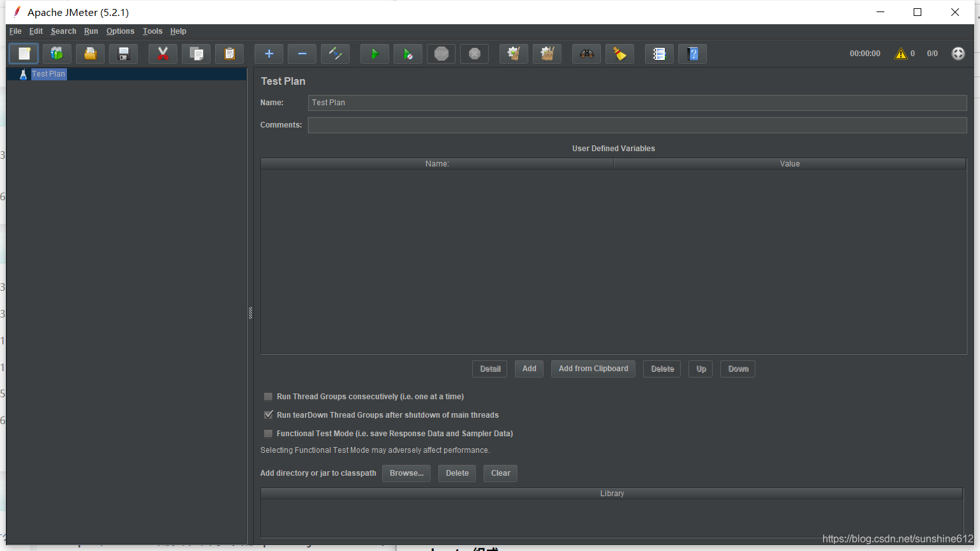The image size is (980, 551).
Task: Open the Tools menu
Action: (152, 31)
